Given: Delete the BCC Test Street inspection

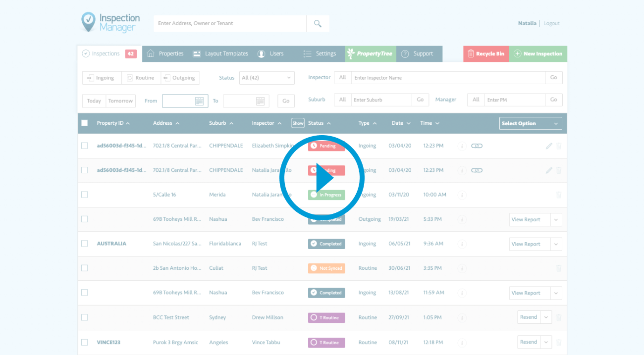Looking at the screenshot, I should (x=559, y=318).
